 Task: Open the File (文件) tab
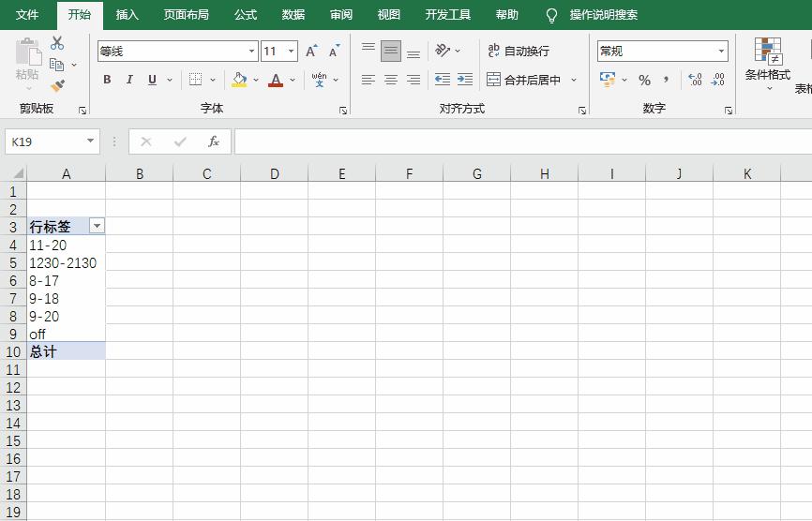[27, 14]
